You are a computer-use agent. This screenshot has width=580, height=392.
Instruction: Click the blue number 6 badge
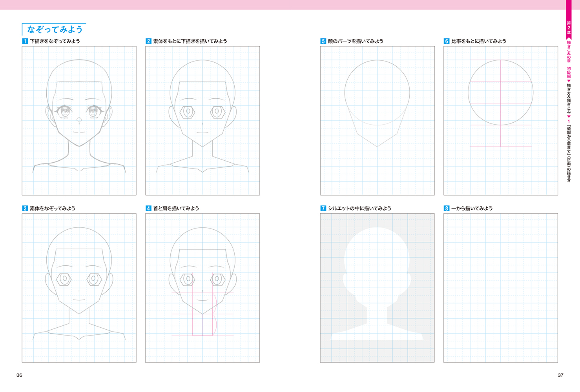[447, 41]
